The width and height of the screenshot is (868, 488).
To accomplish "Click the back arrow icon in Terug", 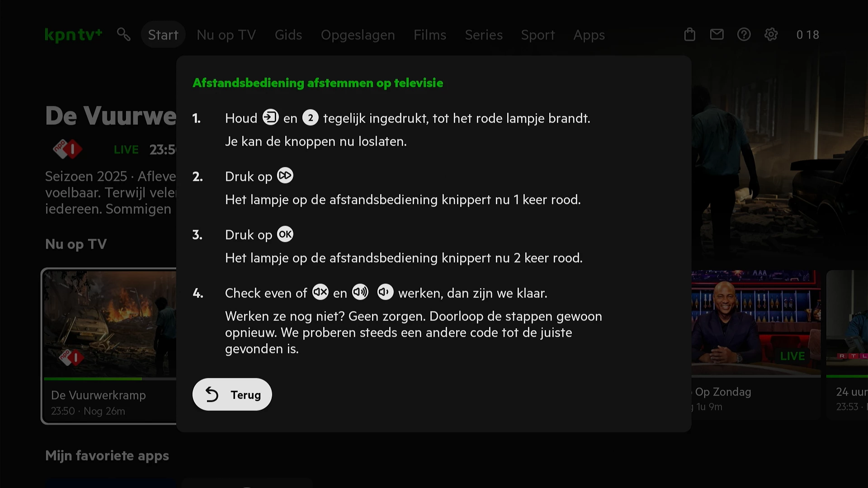I will pyautogui.click(x=212, y=394).
